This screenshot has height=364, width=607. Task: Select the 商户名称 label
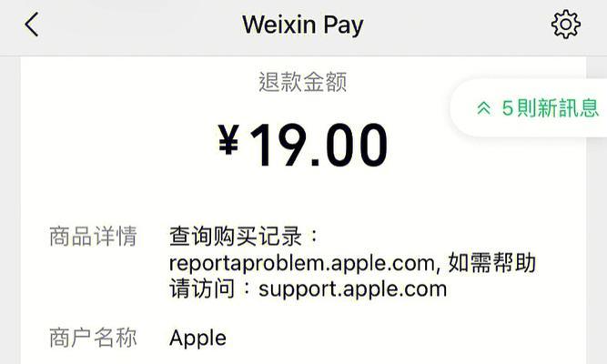(94, 338)
